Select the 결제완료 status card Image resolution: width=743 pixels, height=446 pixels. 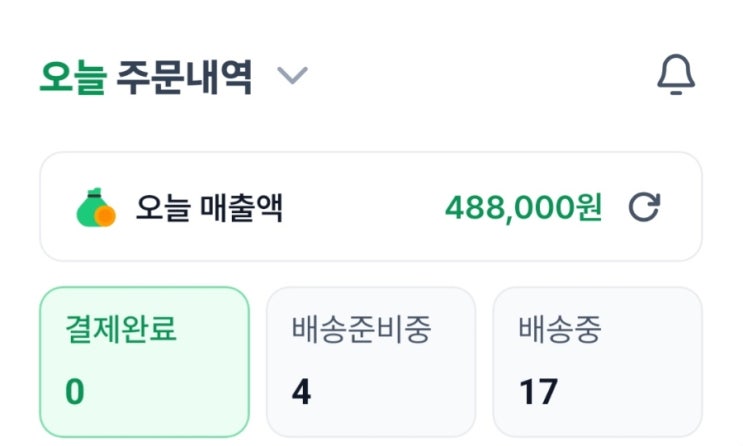144,361
